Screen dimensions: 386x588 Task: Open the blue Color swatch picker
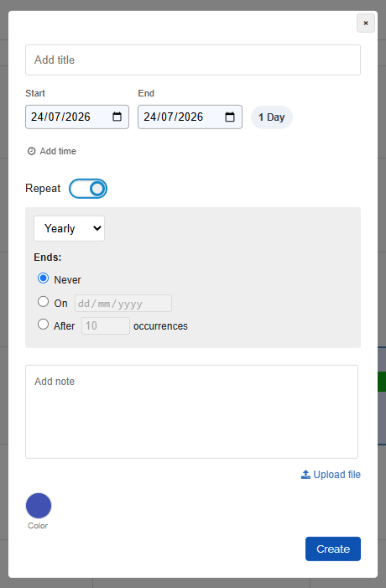click(39, 506)
